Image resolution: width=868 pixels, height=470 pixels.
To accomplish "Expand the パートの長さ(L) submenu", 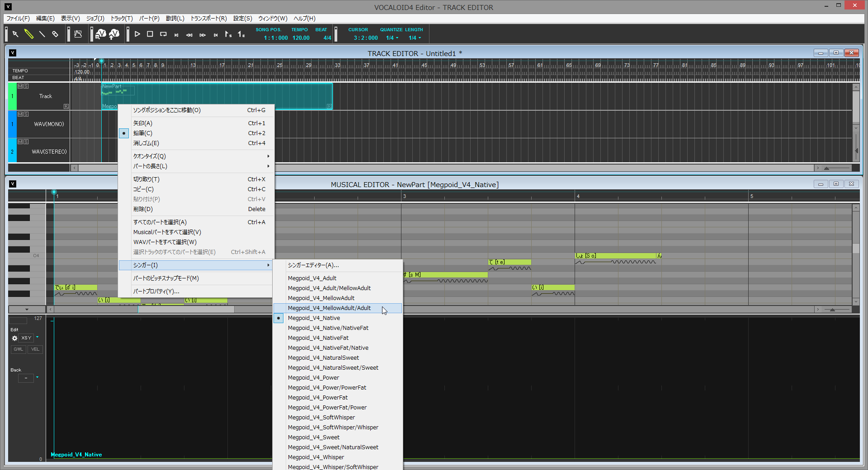I will 196,166.
